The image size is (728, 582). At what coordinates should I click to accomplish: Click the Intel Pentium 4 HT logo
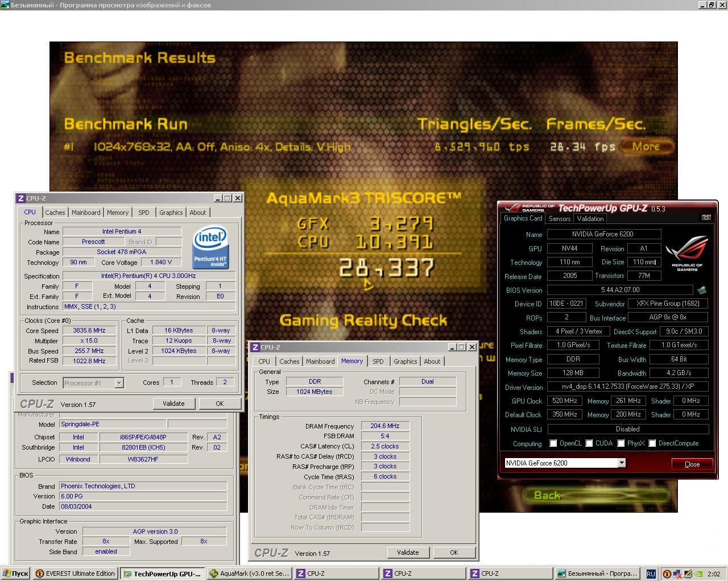(x=210, y=247)
